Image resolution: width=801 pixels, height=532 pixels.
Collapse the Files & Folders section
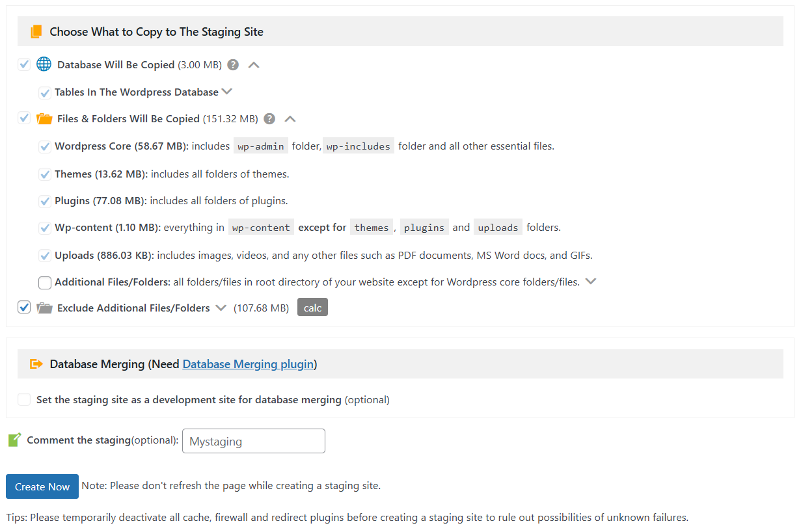tap(290, 119)
